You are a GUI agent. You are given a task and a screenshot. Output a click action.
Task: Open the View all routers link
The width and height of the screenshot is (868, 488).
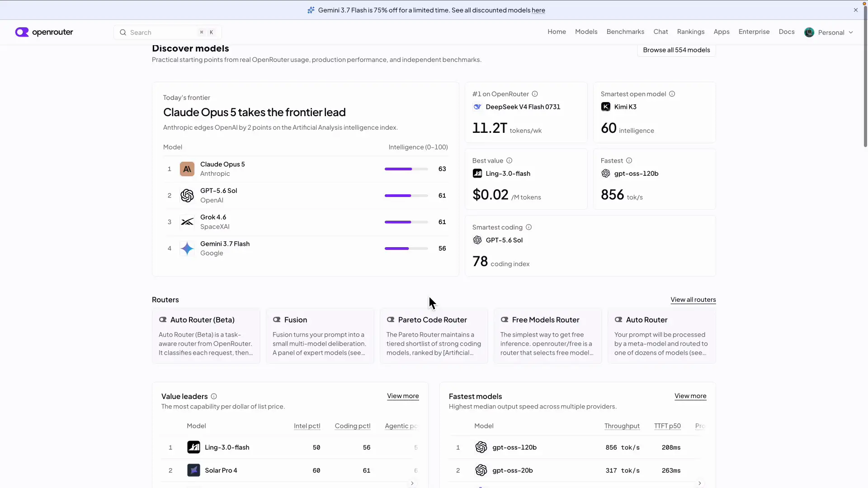tap(693, 300)
